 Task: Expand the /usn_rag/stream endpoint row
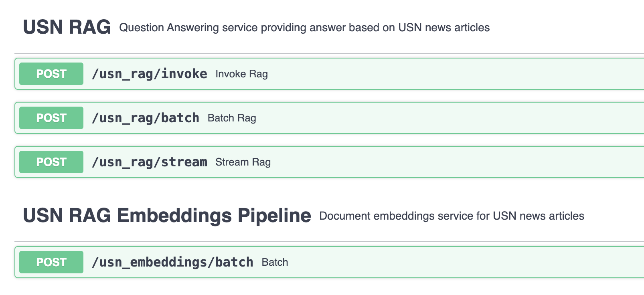[401, 162]
